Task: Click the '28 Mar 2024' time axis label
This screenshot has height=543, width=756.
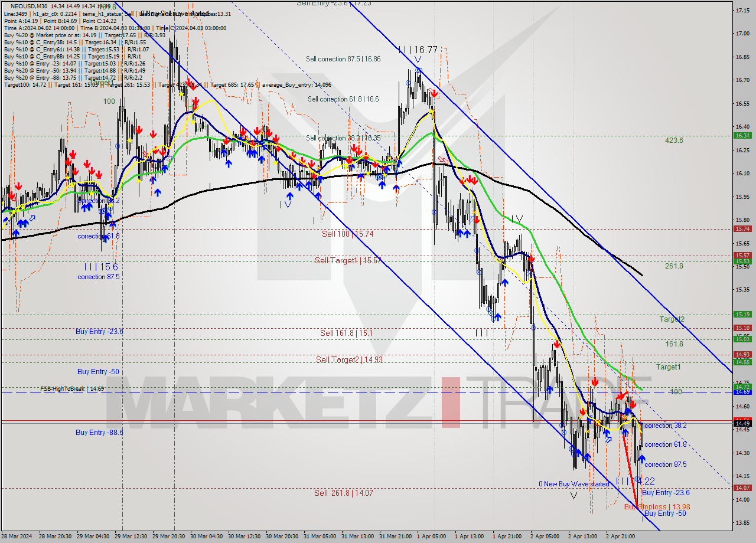Action: coord(16,537)
